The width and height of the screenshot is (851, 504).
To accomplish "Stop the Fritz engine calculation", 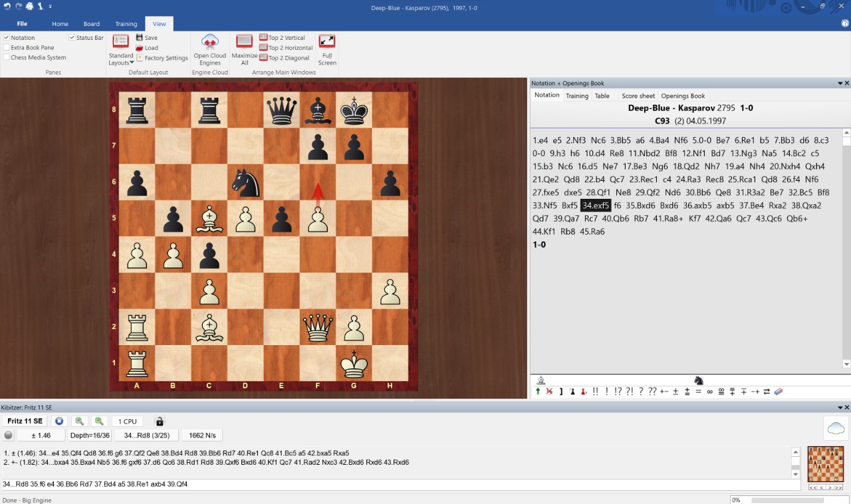I will point(59,421).
